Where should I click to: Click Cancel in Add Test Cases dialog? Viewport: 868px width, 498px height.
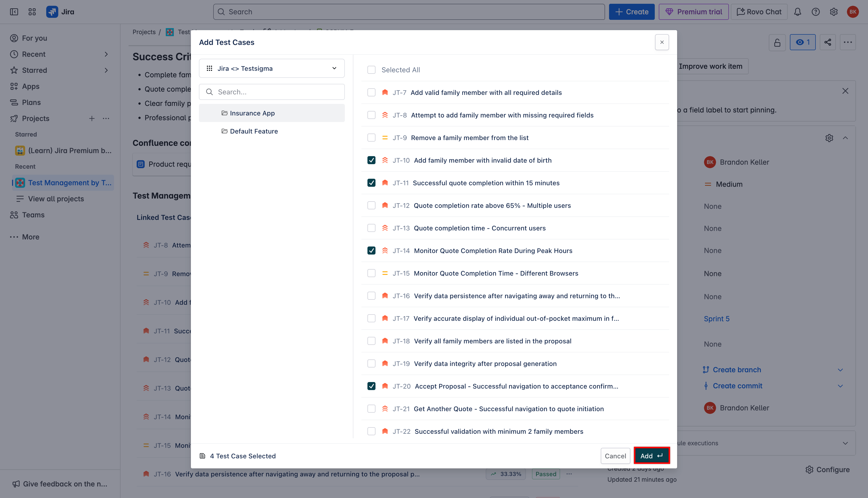pos(615,456)
